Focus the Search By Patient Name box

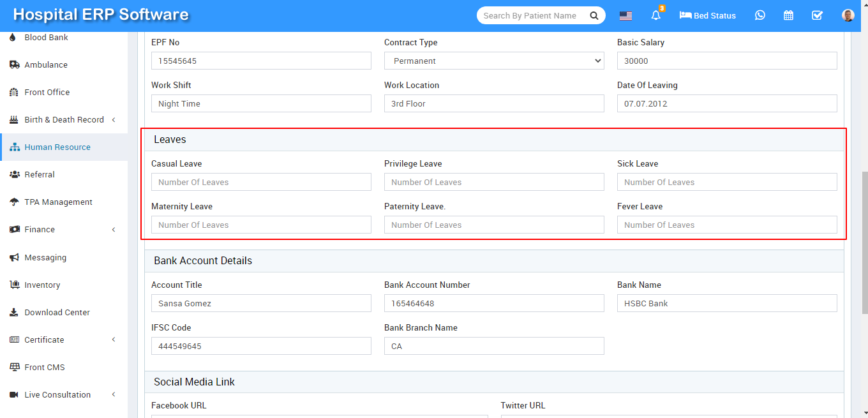(x=531, y=16)
